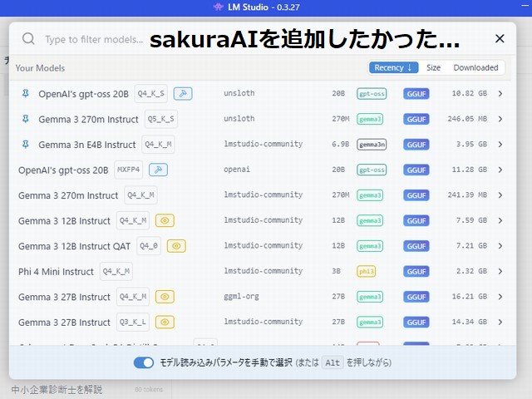Select OpenAI's gpt-oss 20B pinned model
532x399 pixels.
pos(83,94)
